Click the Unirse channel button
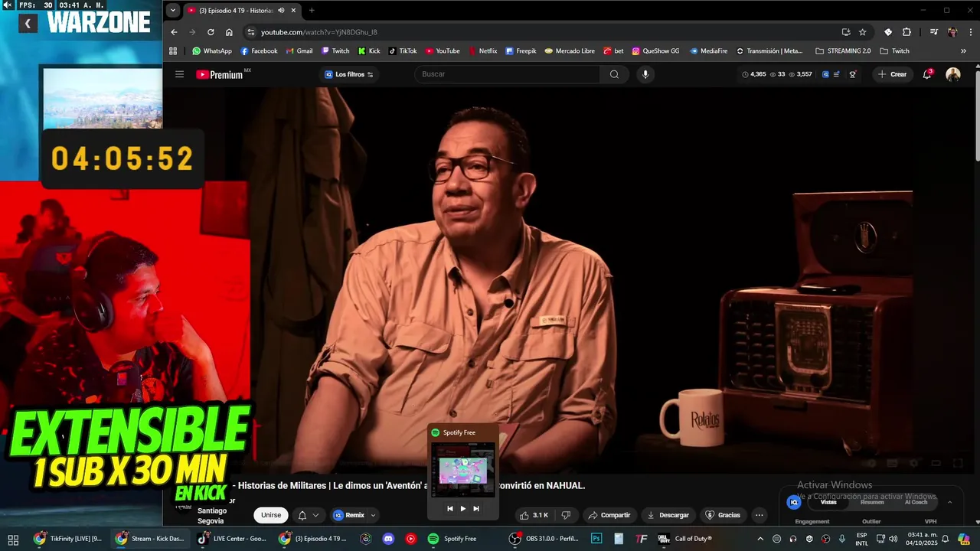The image size is (980, 551). tap(271, 515)
